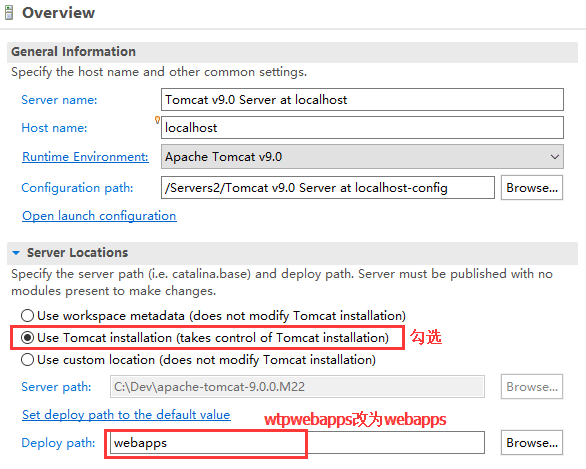Screen dimensions: 586x469
Task: Open the Runtime Environment link
Action: click(x=85, y=157)
